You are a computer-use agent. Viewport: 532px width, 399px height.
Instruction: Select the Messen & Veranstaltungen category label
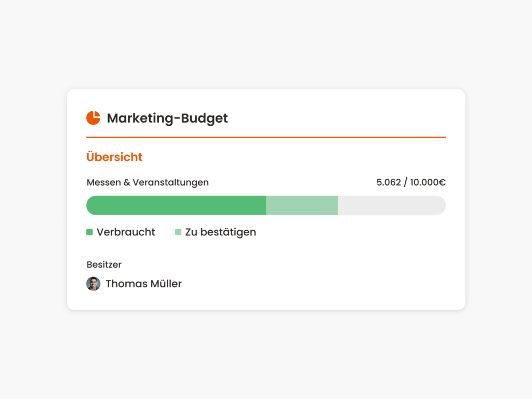[x=148, y=182]
